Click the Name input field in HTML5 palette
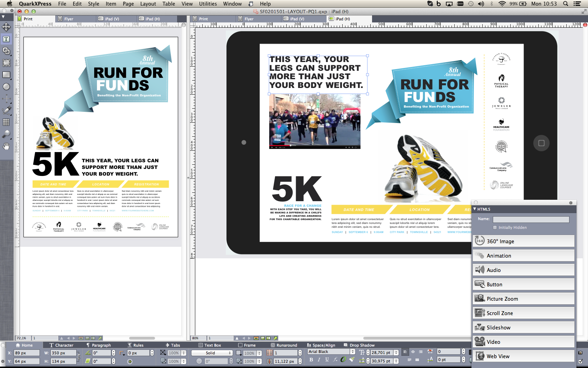The width and height of the screenshot is (588, 368). click(531, 219)
